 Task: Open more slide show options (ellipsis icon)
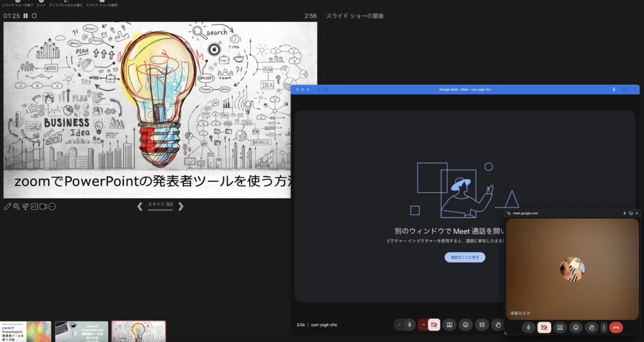pos(53,206)
